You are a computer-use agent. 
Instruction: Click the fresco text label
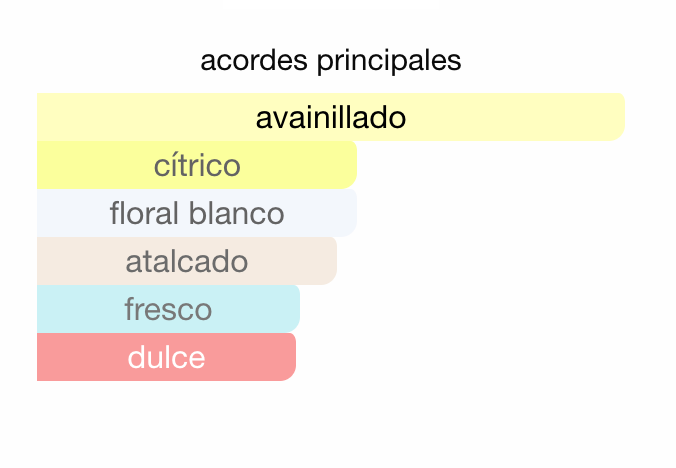click(x=168, y=309)
